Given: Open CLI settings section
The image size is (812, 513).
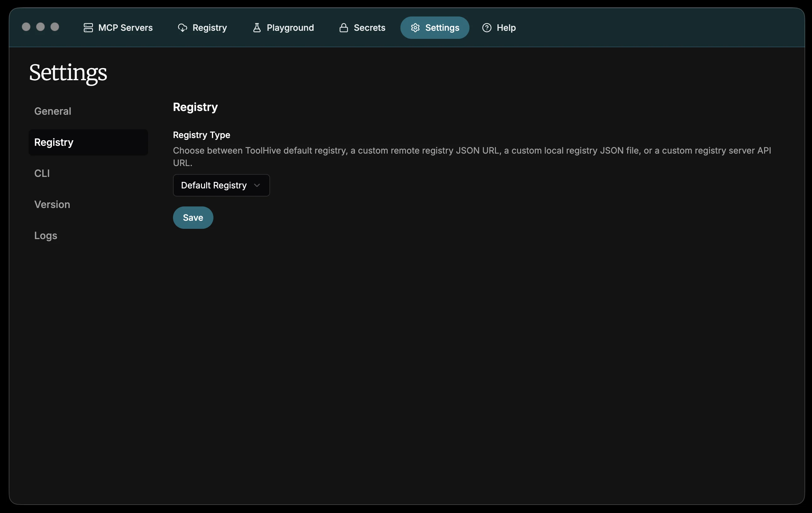Looking at the screenshot, I should pos(42,173).
